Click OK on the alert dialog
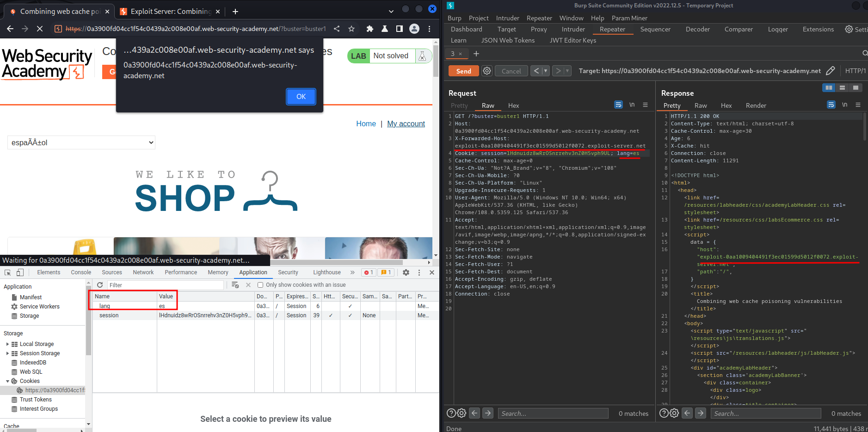 point(301,97)
